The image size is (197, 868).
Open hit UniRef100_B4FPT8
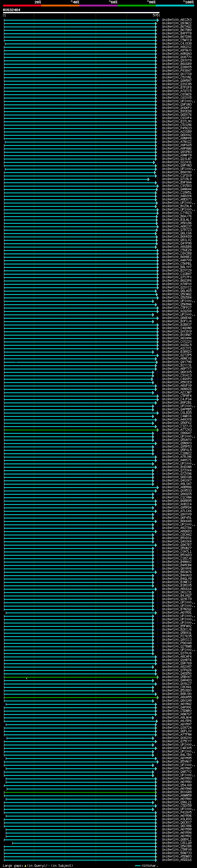[177, 33]
